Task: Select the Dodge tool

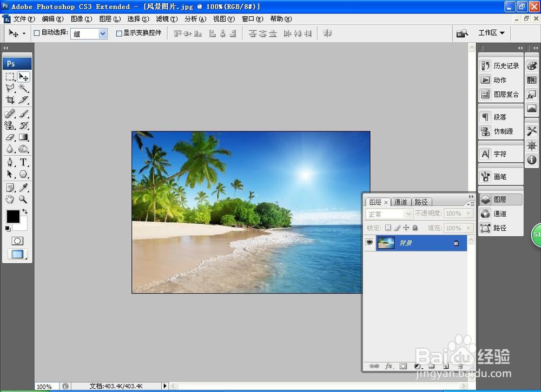Action: [23, 149]
